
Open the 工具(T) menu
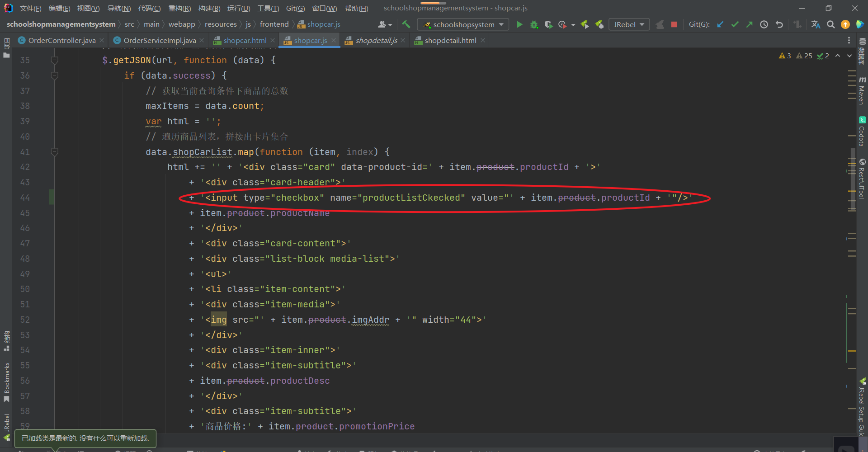pyautogui.click(x=268, y=8)
